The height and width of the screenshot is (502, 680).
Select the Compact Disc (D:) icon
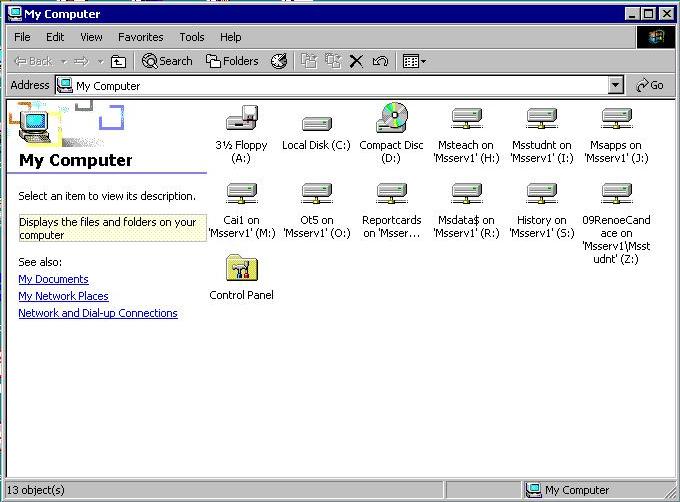click(x=392, y=117)
